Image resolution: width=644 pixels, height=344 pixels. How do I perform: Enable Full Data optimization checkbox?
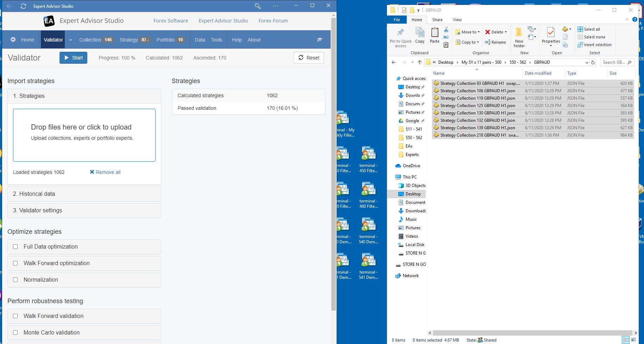pyautogui.click(x=15, y=247)
